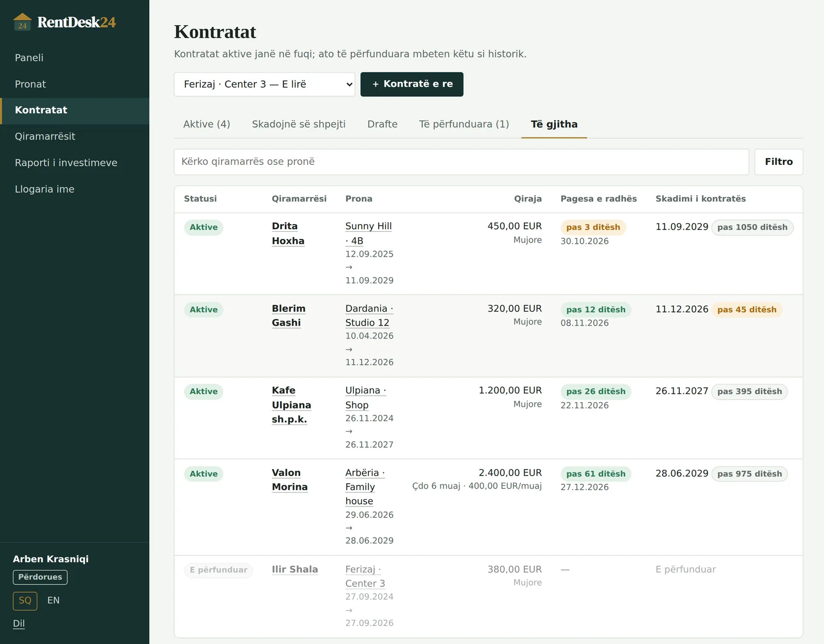
Task: Go to Paneli in the sidebar
Action: (75, 58)
